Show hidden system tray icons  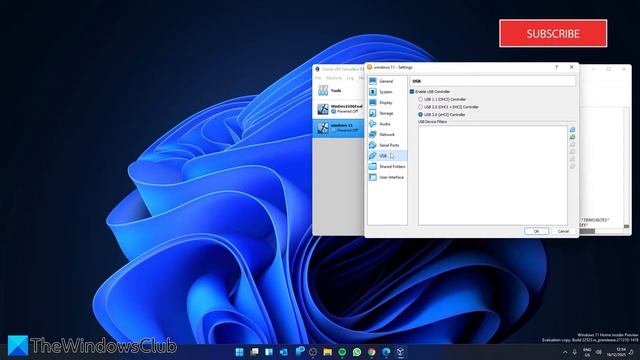coord(565,352)
